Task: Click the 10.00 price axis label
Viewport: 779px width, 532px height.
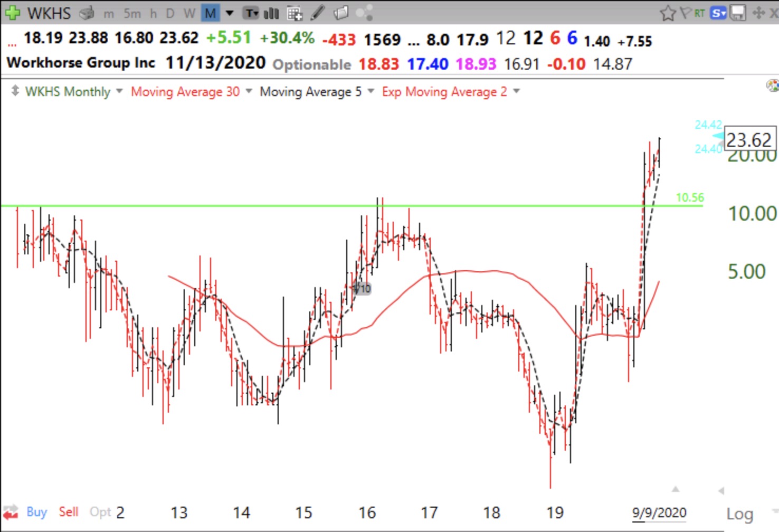Action: point(752,214)
